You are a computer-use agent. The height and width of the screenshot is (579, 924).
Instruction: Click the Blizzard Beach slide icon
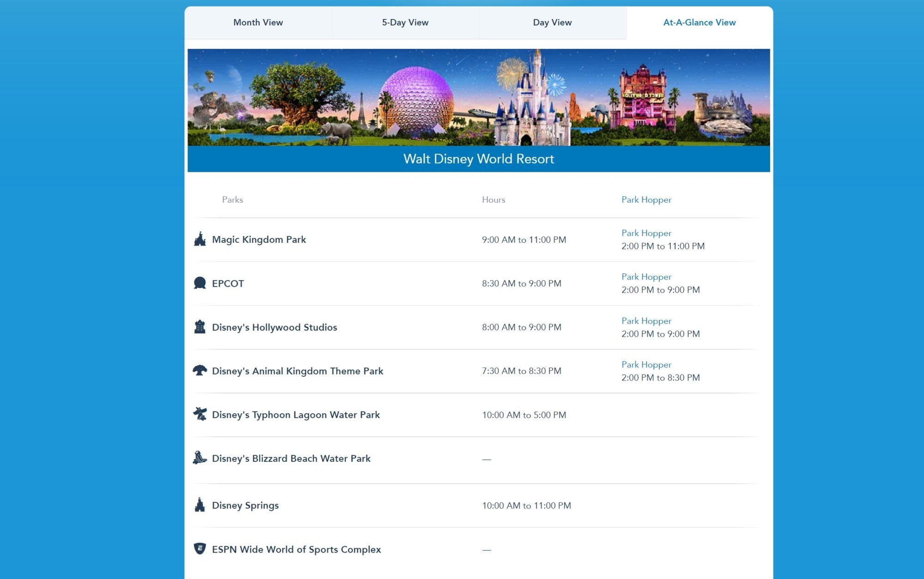pyautogui.click(x=200, y=458)
